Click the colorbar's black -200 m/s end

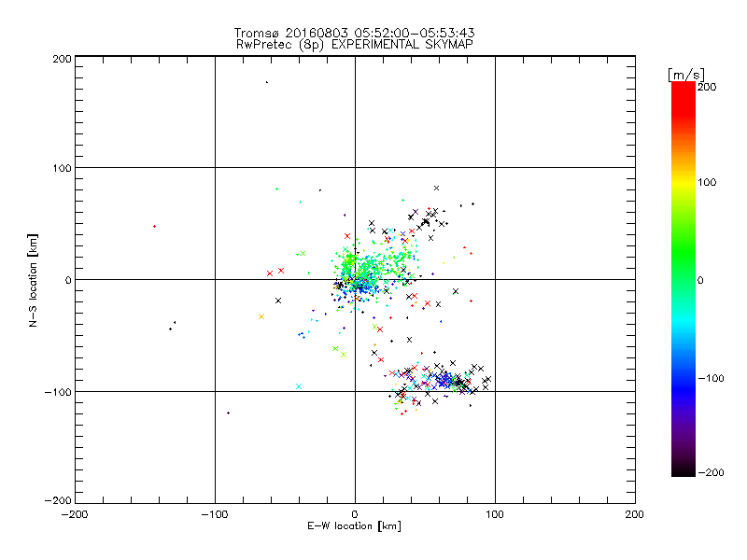684,470
